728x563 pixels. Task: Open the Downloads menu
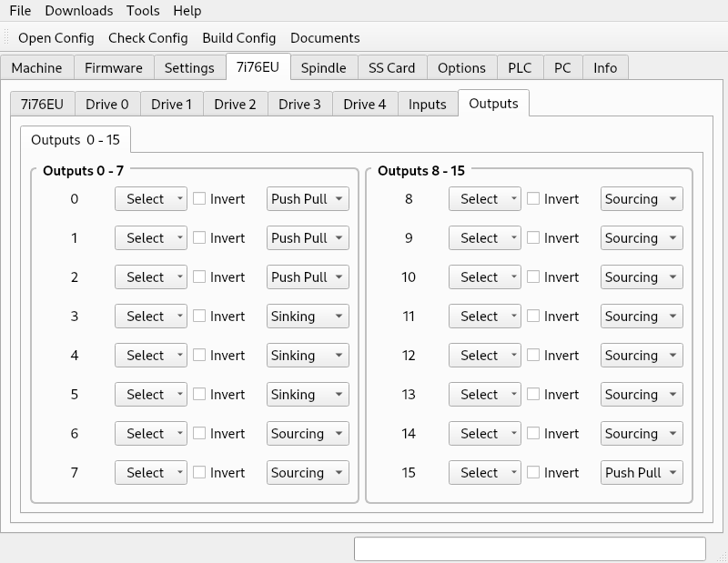tap(79, 11)
